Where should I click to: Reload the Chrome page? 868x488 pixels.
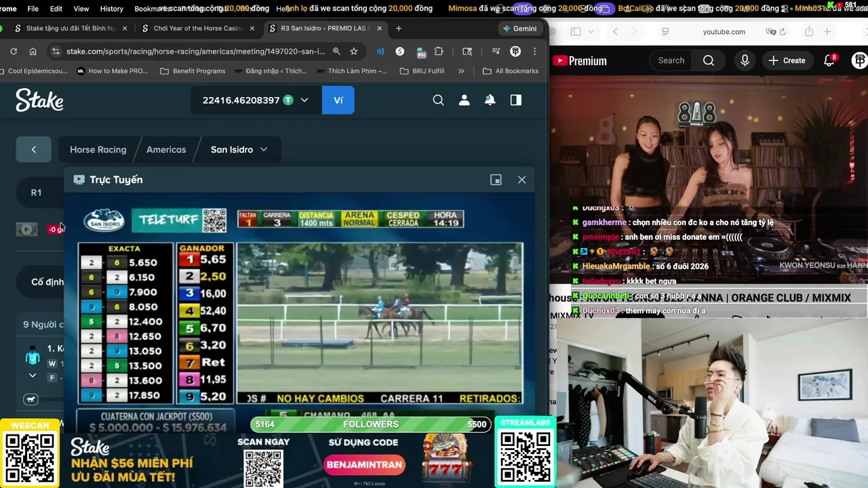pyautogui.click(x=13, y=51)
